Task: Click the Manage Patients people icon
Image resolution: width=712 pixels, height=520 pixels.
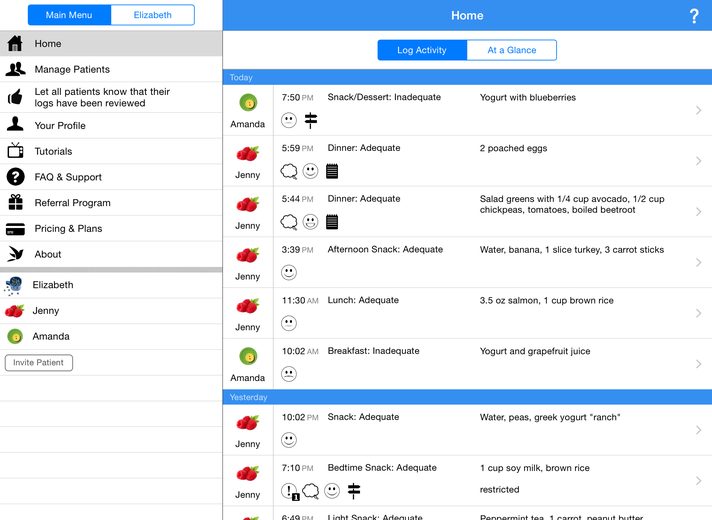Action: pos(15,69)
